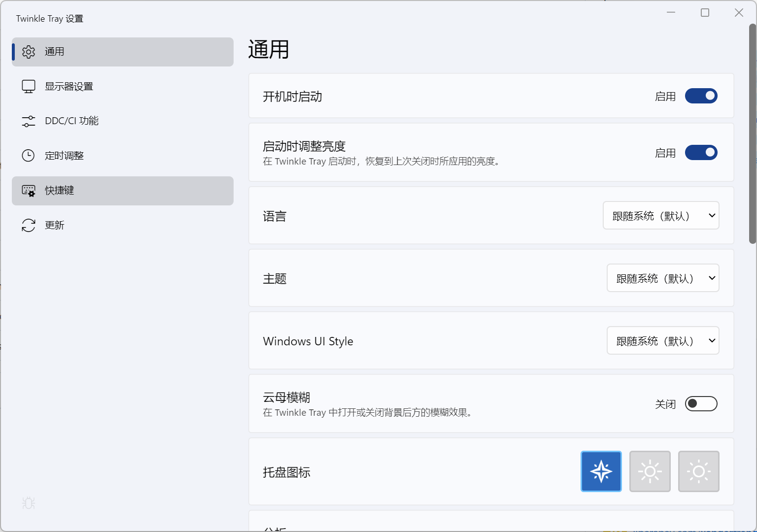
Task: Click the 托盘图标 label
Action: pyautogui.click(x=286, y=472)
